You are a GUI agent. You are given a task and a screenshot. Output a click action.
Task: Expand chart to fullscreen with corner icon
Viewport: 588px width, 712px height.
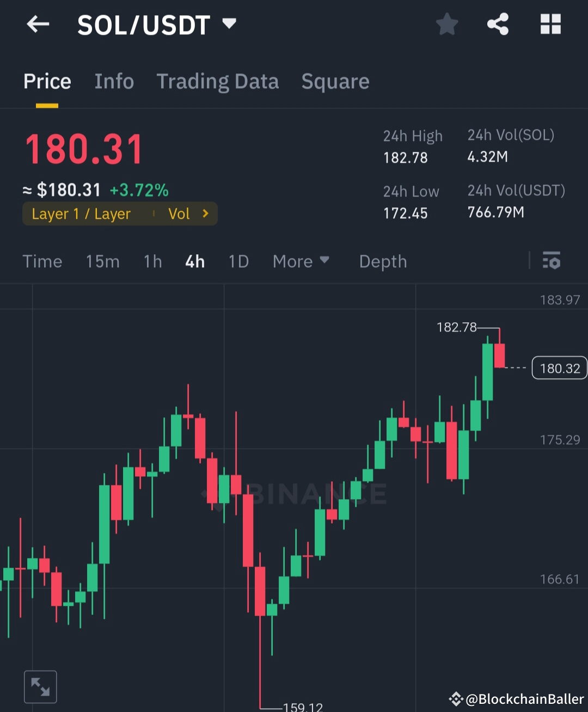point(40,686)
